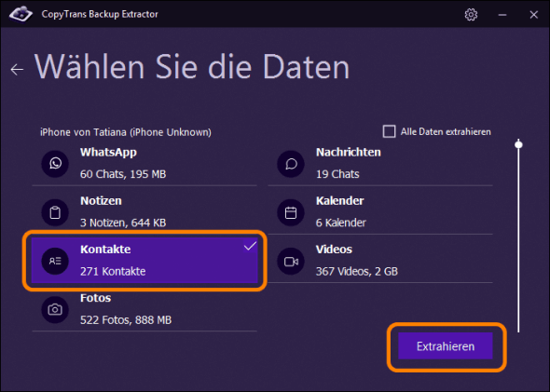Click the Extrahieren button
The height and width of the screenshot is (392, 550).
coord(446,346)
